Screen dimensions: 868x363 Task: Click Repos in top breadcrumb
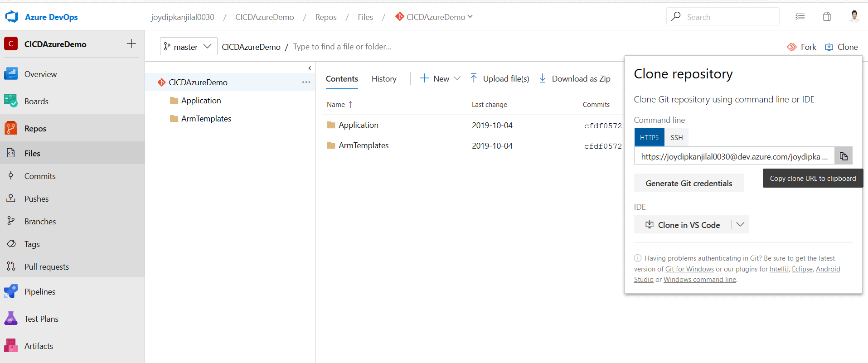pyautogui.click(x=326, y=17)
